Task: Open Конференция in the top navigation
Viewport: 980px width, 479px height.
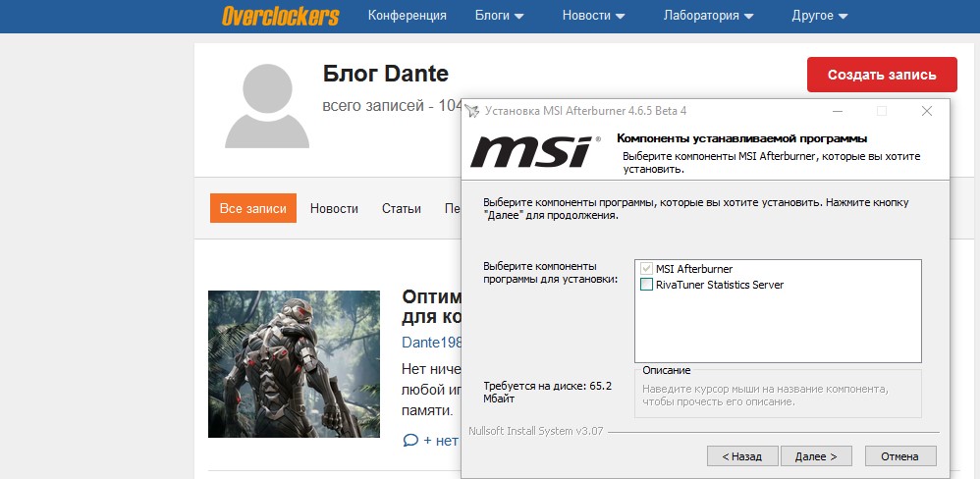Action: click(407, 16)
